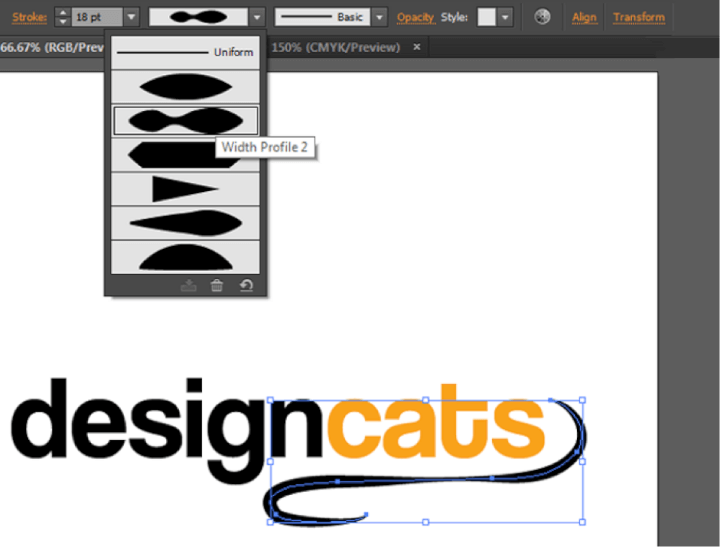Select the pinched-middle Width Profile 2

pyautogui.click(x=186, y=121)
